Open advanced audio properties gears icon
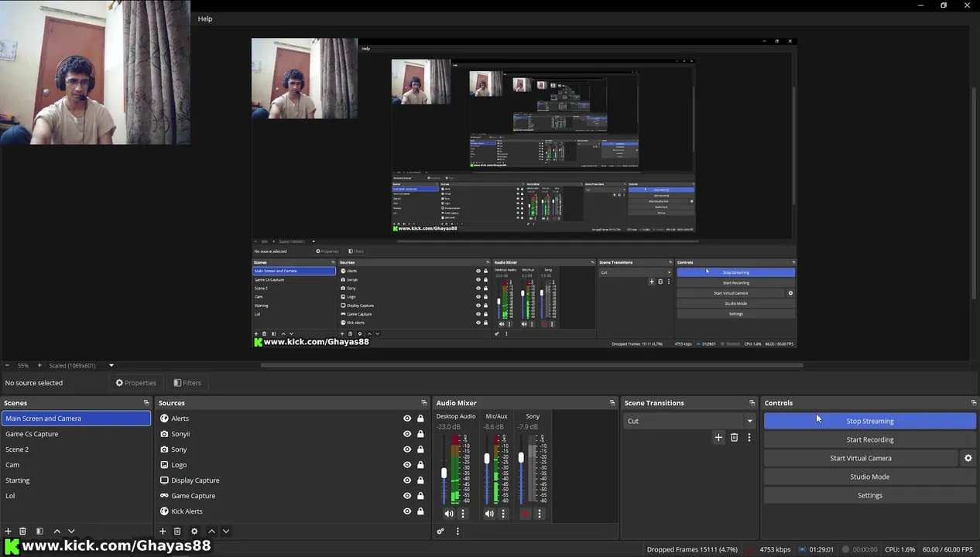980x557 pixels. point(440,531)
